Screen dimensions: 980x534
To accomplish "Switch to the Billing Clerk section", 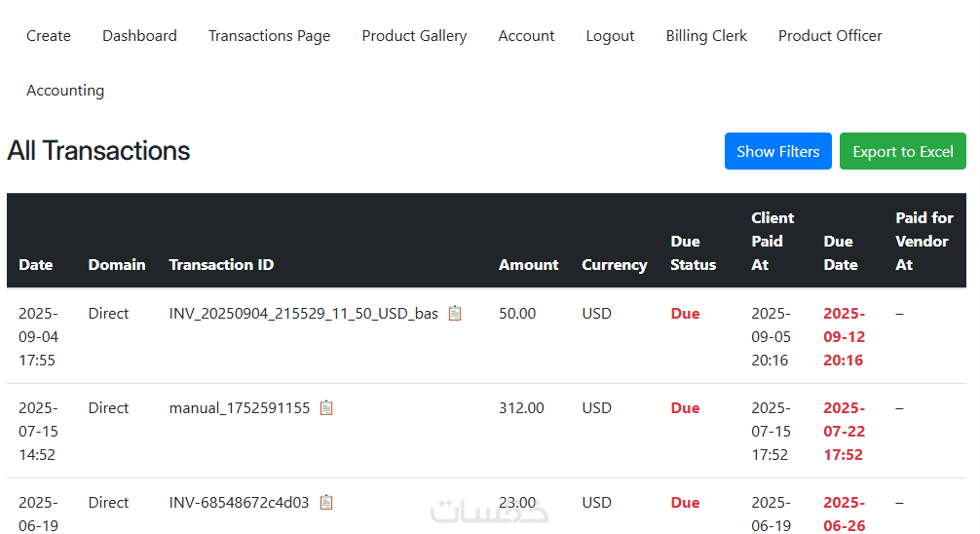I will [x=706, y=36].
